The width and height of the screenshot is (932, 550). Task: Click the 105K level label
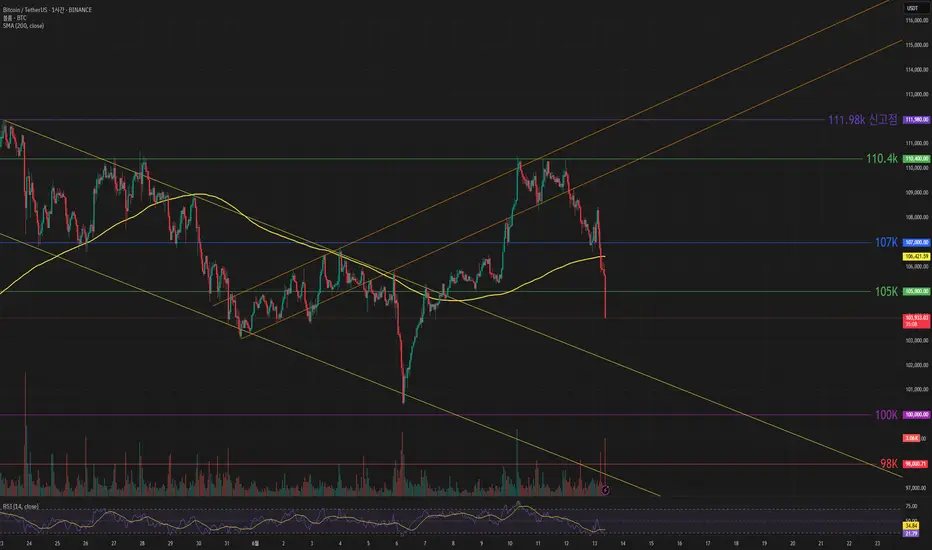click(x=886, y=291)
